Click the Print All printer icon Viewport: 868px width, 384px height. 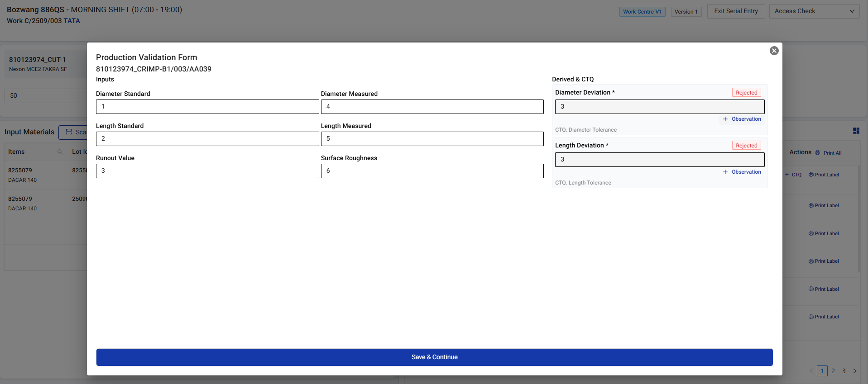click(x=817, y=153)
